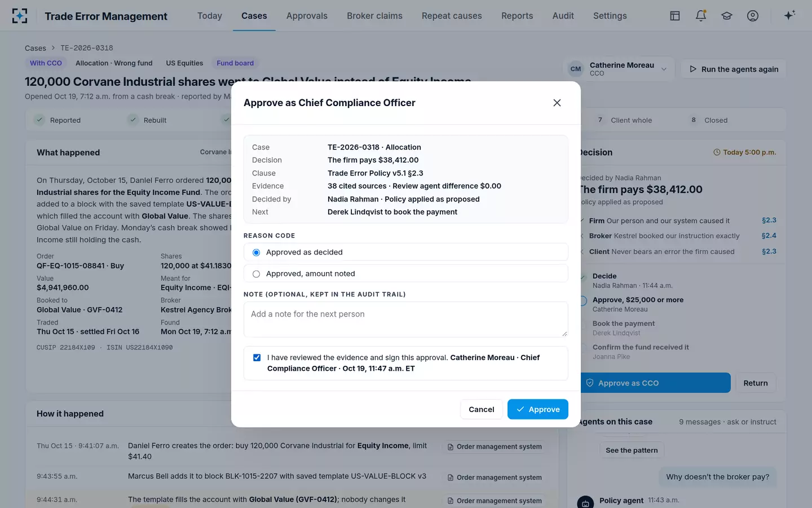Open Order management system source for 9:41:07 entry
This screenshot has height=508, width=812.
(495, 446)
